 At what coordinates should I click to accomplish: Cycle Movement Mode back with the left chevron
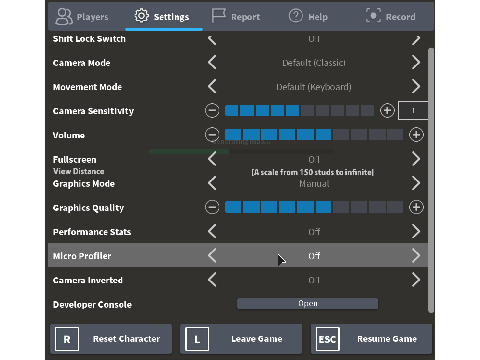pos(212,86)
